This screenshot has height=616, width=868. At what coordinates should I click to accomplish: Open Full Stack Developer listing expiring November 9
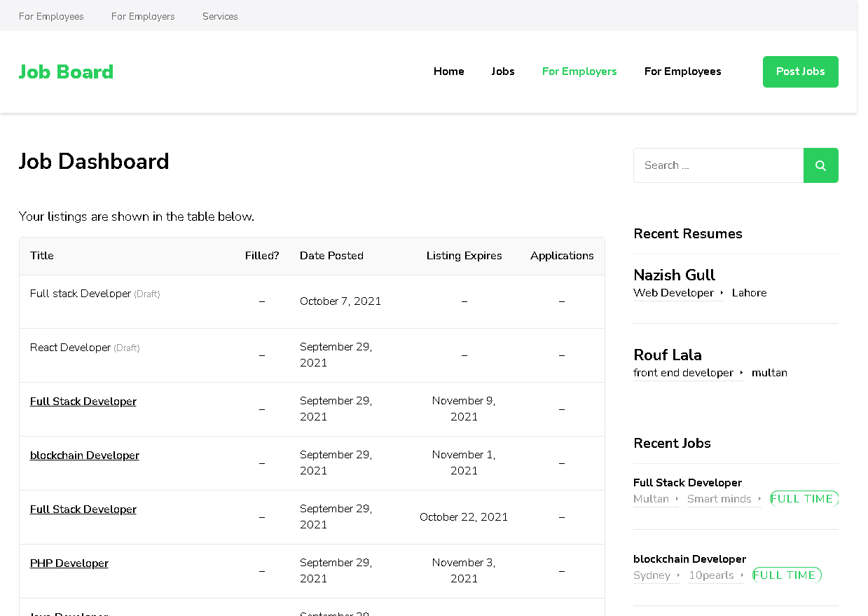tap(83, 402)
